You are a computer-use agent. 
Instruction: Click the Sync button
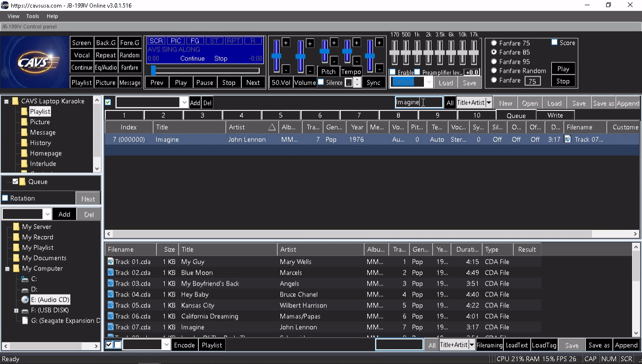click(373, 82)
